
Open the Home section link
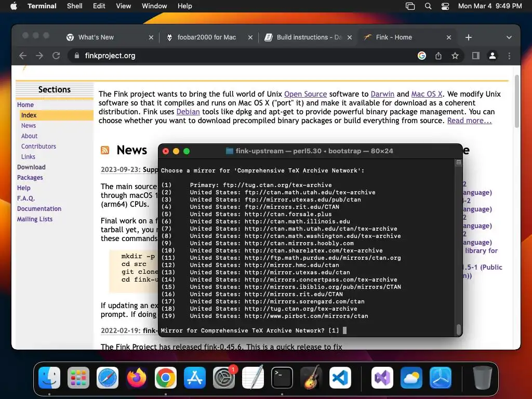(x=25, y=105)
